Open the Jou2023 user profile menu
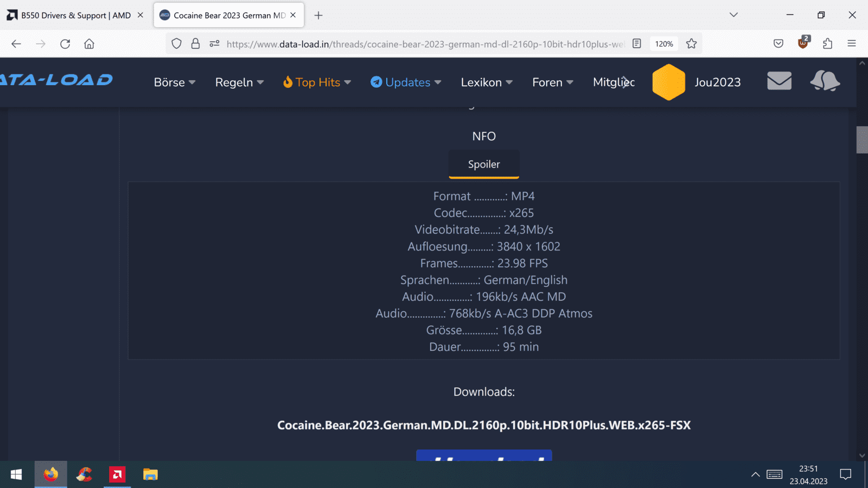Viewport: 868px width, 488px height. pos(717,82)
